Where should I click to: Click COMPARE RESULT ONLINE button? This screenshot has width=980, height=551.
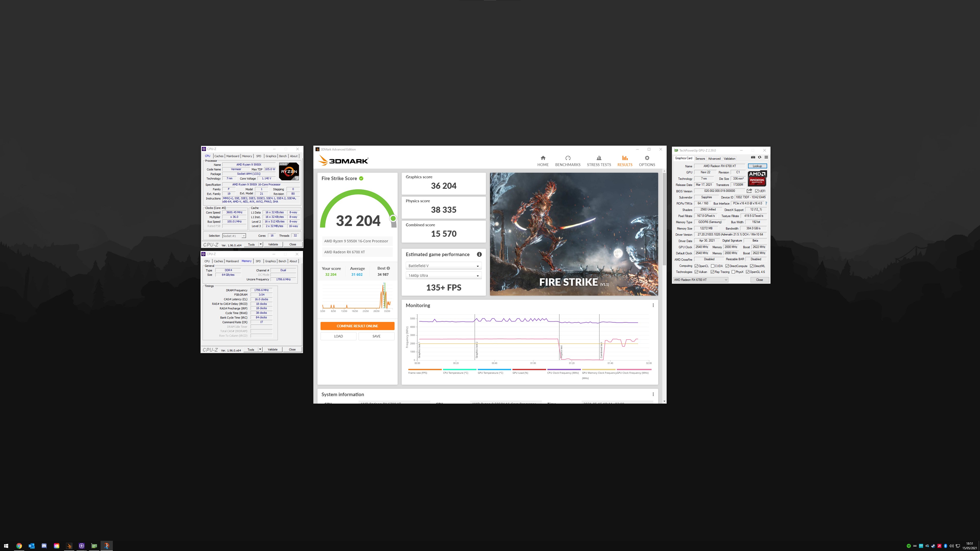coord(357,326)
